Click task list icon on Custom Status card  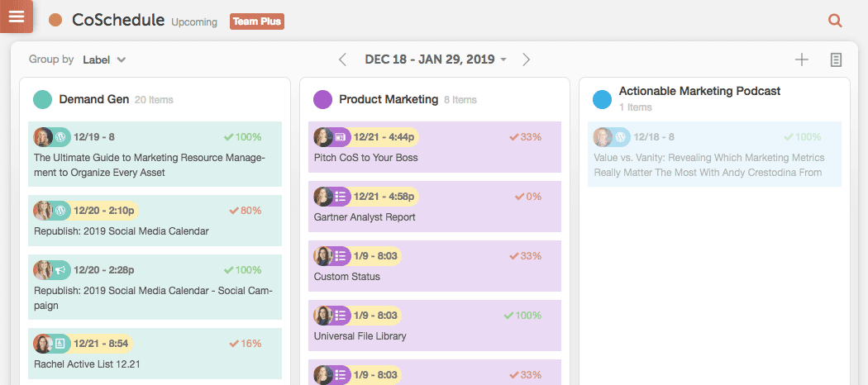click(341, 256)
